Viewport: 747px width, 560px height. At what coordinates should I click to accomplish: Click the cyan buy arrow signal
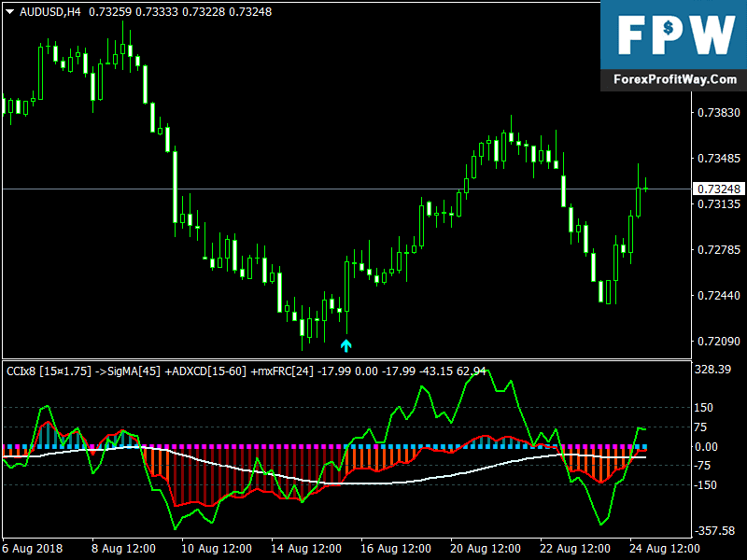click(345, 345)
